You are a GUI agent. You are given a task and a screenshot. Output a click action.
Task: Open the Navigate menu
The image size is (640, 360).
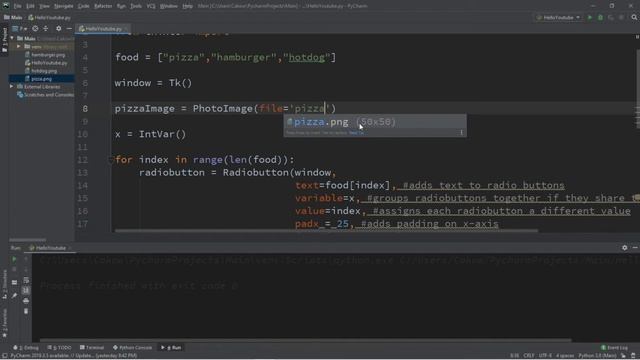(64, 6)
